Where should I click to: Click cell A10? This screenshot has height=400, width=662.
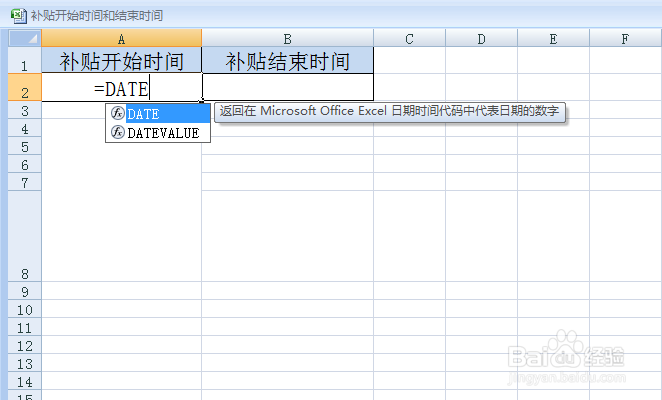(x=122, y=309)
